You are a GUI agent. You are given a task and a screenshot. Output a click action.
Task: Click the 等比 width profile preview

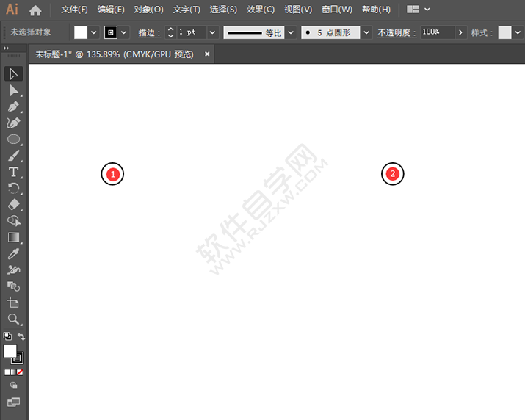click(254, 32)
